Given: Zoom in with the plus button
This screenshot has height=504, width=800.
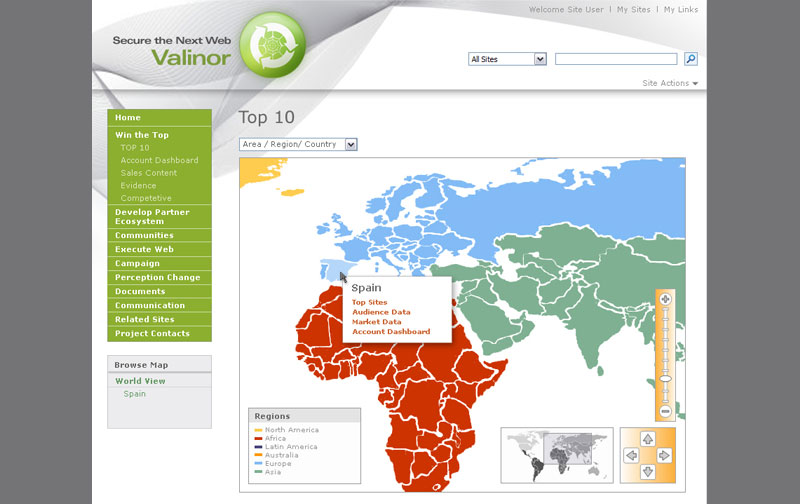Looking at the screenshot, I should coord(665,299).
